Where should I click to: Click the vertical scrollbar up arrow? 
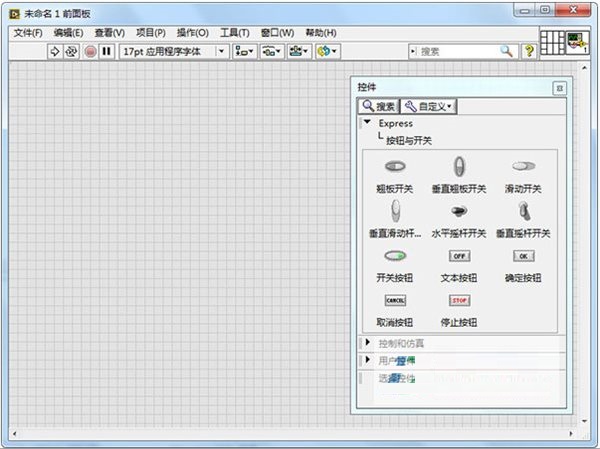tap(584, 68)
